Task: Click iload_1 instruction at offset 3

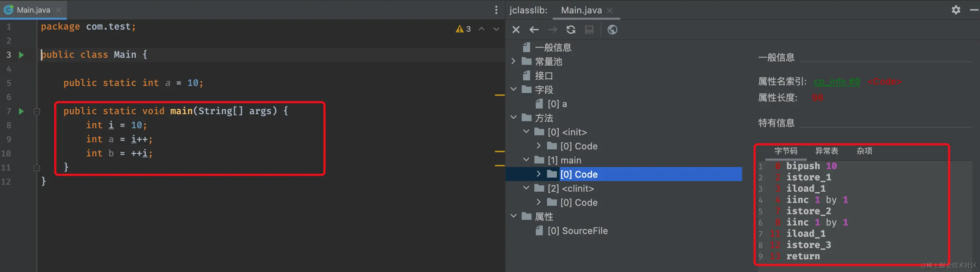Action: click(x=806, y=189)
